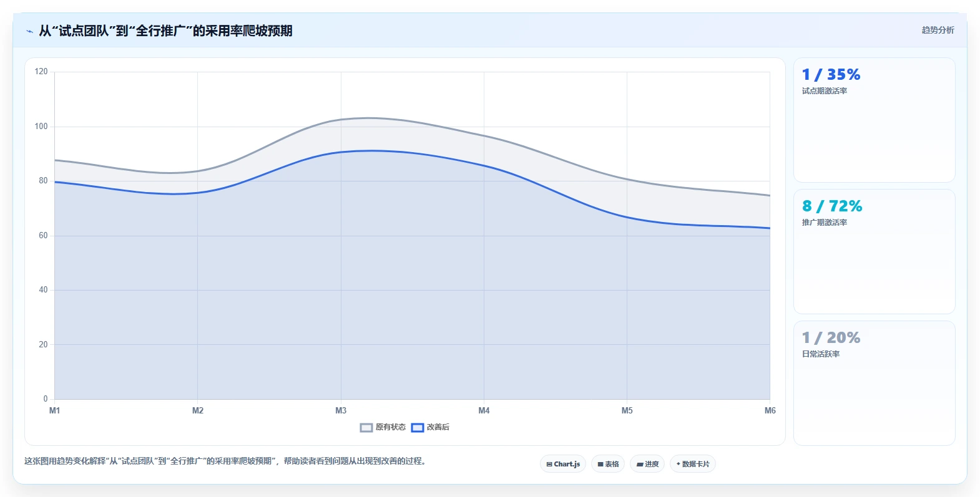This screenshot has height=497, width=980.
Task: Click the M3 label on x-axis
Action: (x=341, y=410)
